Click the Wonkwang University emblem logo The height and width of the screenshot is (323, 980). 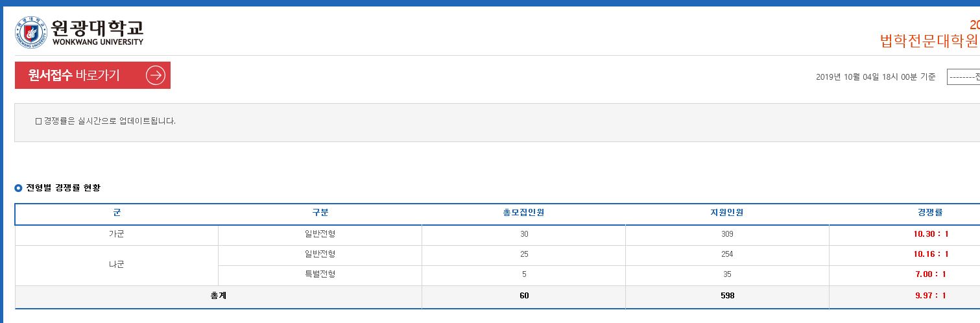[31, 32]
